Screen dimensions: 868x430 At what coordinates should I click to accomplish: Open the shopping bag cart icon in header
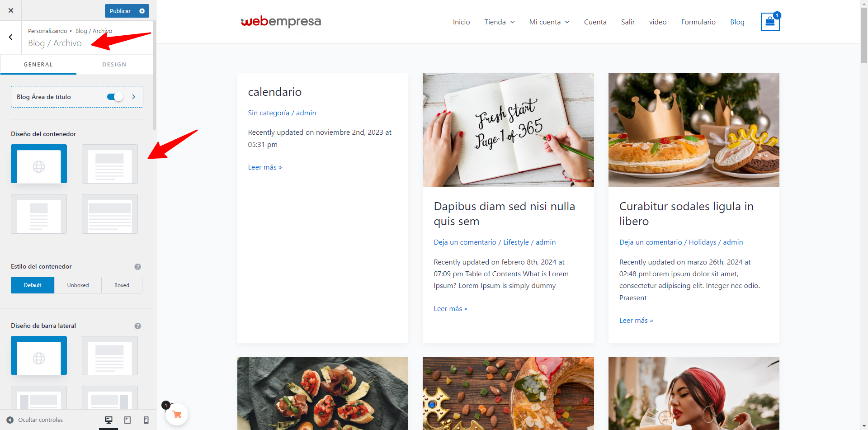[770, 21]
